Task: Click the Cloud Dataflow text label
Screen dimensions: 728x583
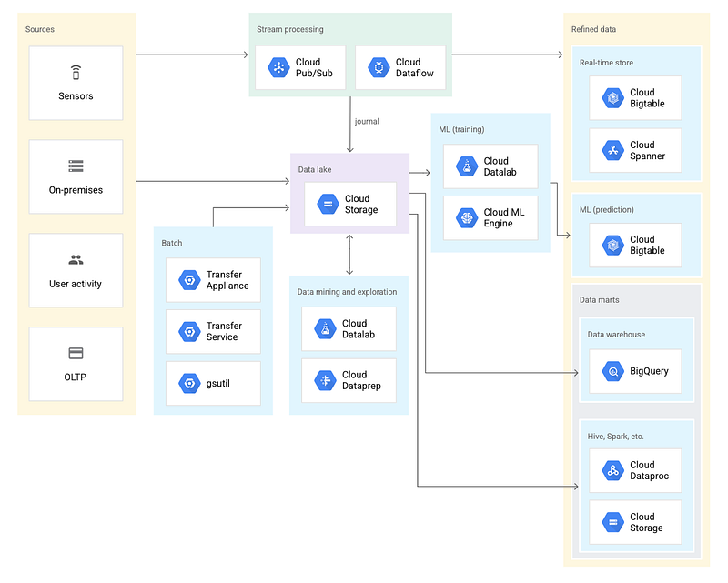Action: [x=415, y=68]
